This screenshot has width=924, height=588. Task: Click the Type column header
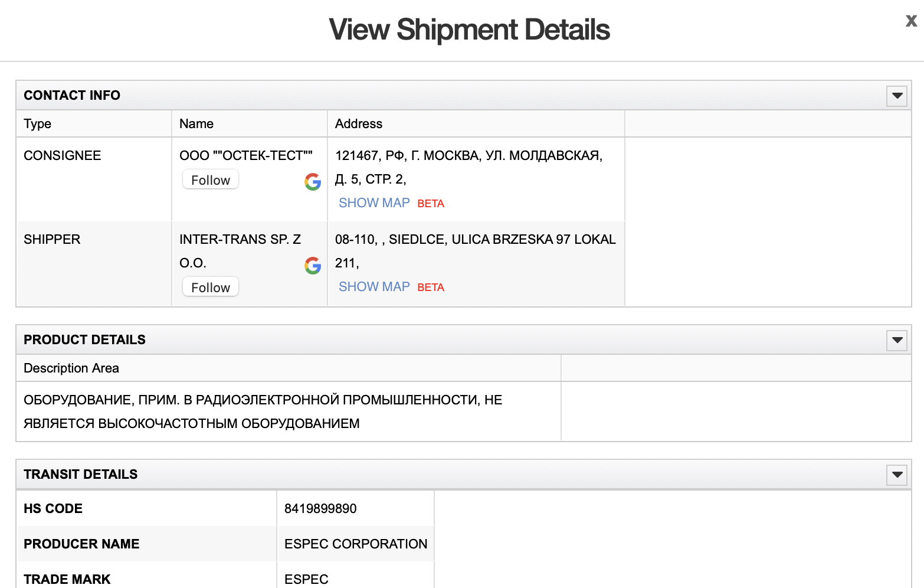38,124
